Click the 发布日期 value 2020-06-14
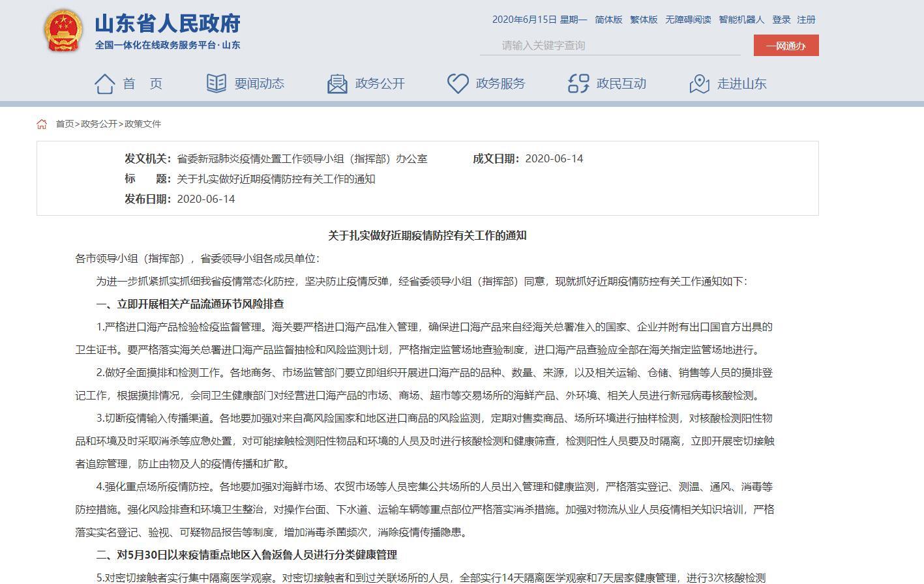This screenshot has width=924, height=584. [x=206, y=199]
